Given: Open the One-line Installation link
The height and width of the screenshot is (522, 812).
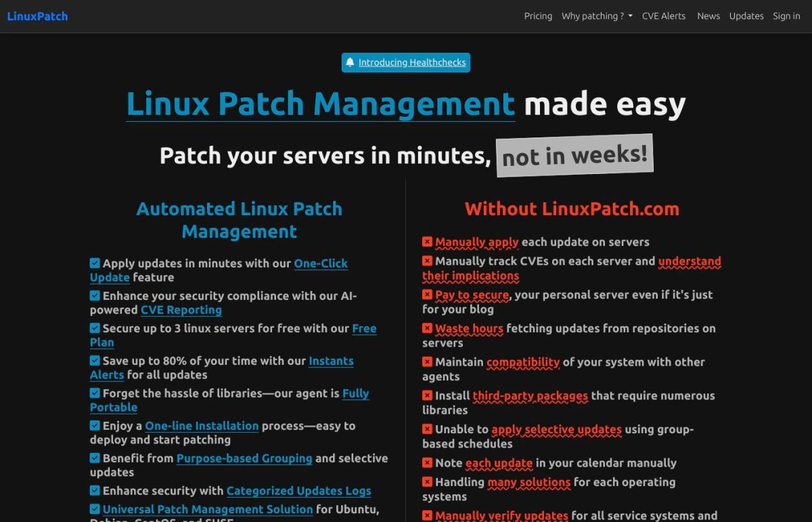Looking at the screenshot, I should (x=202, y=426).
